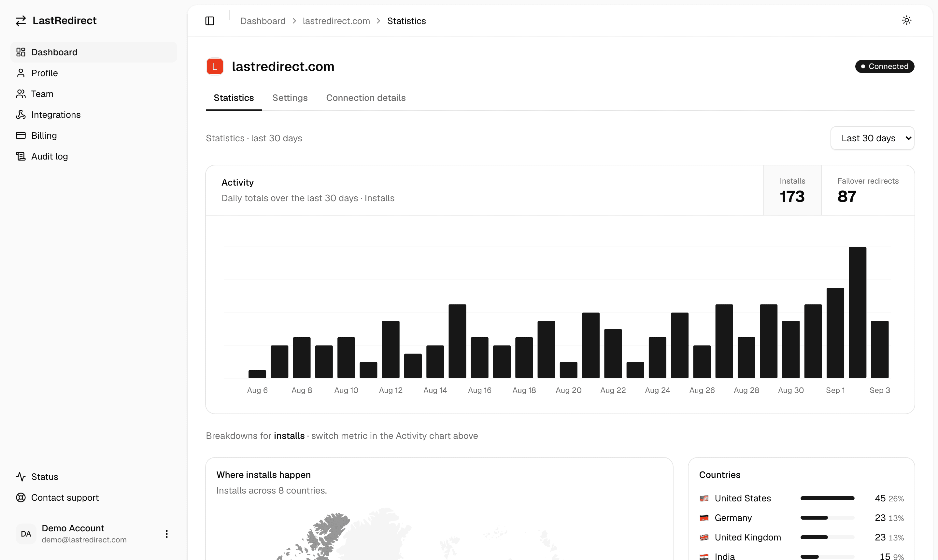The width and height of the screenshot is (938, 560).
Task: Open the Last 30 days dropdown
Action: (872, 138)
